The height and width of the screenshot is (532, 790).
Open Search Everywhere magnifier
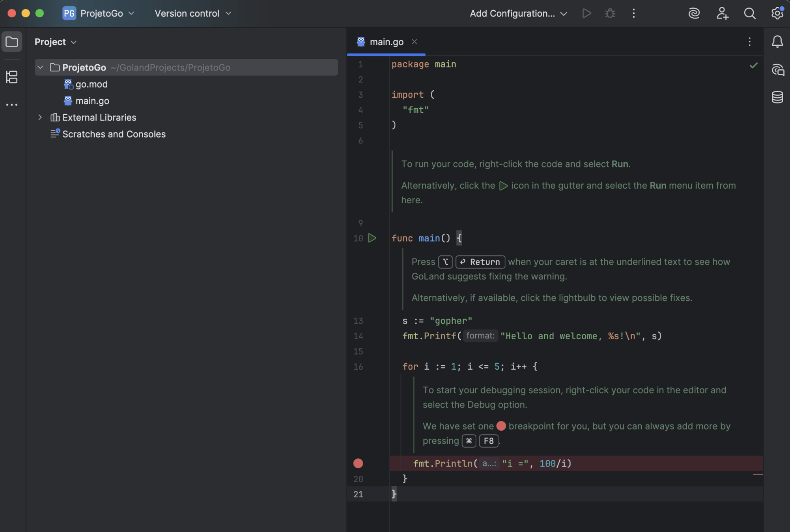point(749,13)
